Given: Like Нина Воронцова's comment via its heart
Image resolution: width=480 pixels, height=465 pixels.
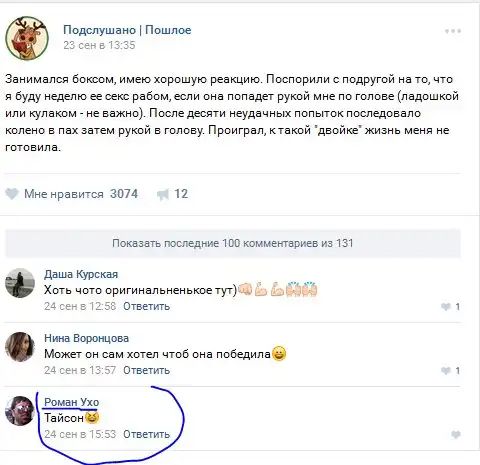Looking at the screenshot, I should click(x=446, y=370).
